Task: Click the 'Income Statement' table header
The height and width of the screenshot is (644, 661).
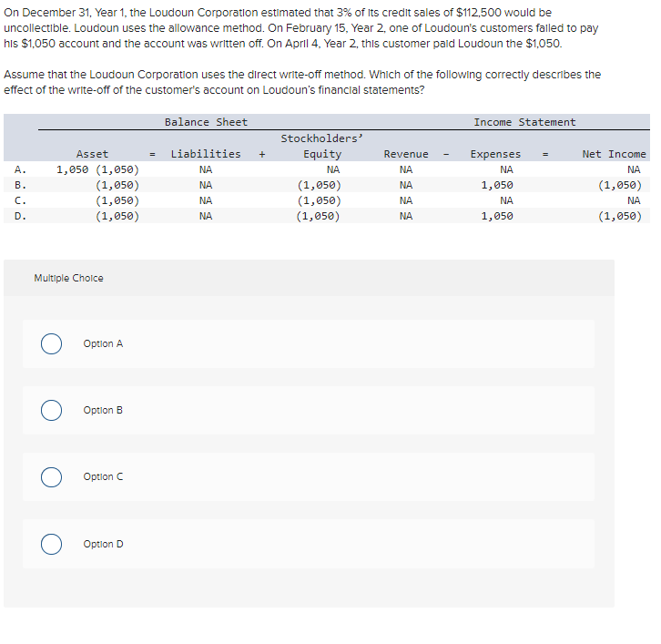Action: (524, 122)
